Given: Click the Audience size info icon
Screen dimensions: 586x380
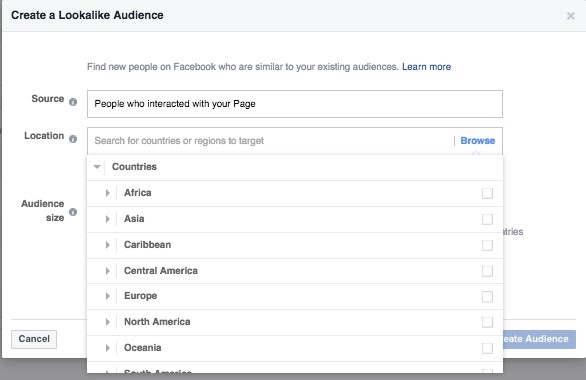Looking at the screenshot, I should (x=73, y=212).
